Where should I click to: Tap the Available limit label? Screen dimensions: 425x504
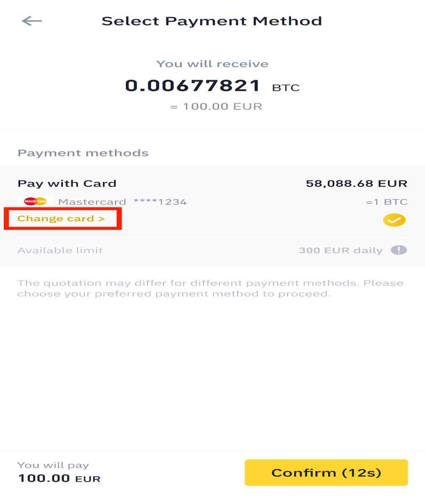click(x=60, y=251)
